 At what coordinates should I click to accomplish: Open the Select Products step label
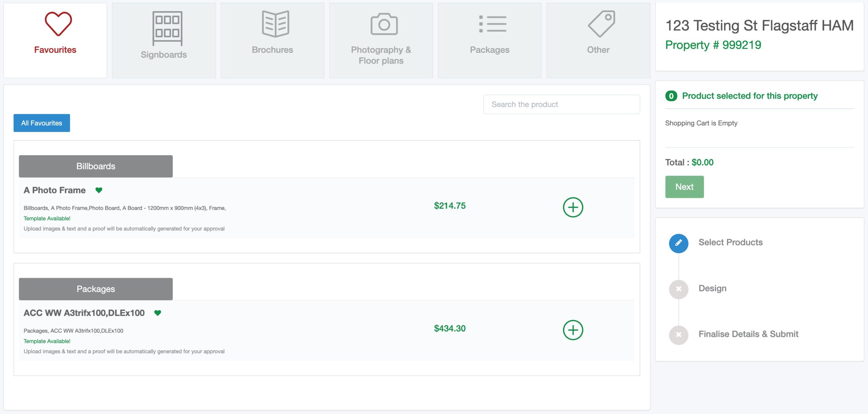pos(730,242)
